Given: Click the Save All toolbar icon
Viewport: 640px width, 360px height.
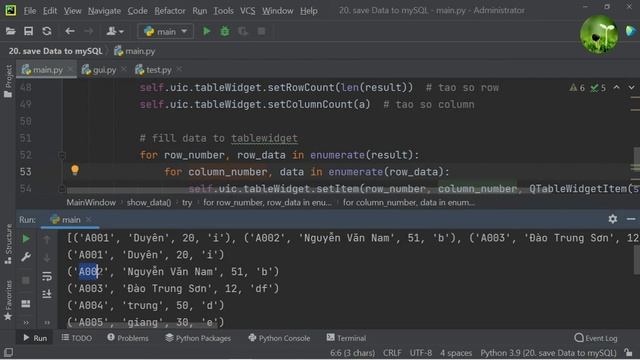Looking at the screenshot, I should tap(28, 31).
